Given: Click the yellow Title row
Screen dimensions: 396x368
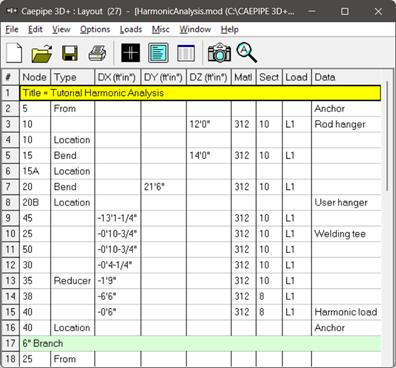Looking at the screenshot, I should pyautogui.click(x=200, y=93).
